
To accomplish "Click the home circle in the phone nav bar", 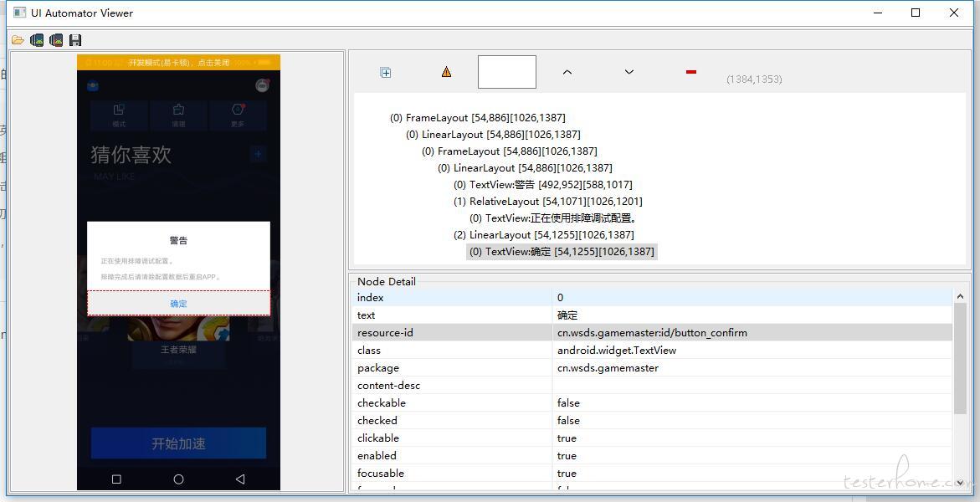I will point(179,479).
